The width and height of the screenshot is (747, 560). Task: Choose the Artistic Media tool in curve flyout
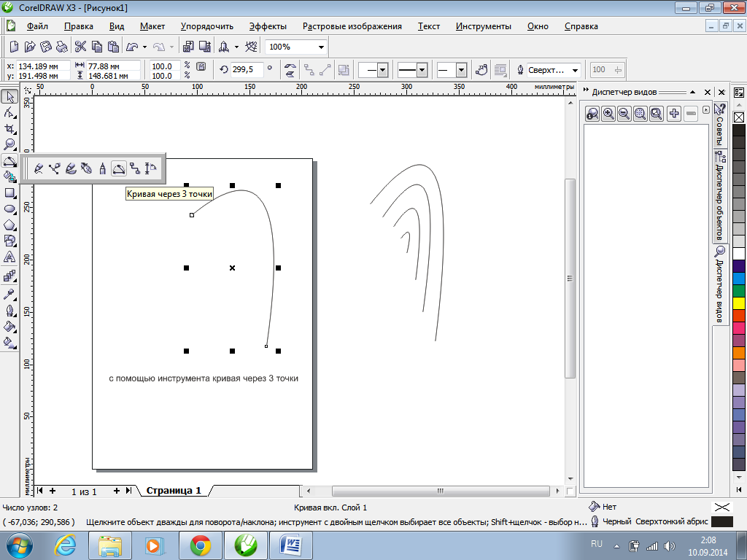70,168
